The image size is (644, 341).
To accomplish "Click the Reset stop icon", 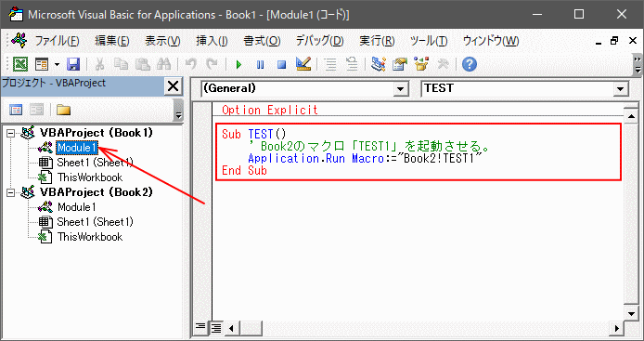I will click(x=281, y=65).
